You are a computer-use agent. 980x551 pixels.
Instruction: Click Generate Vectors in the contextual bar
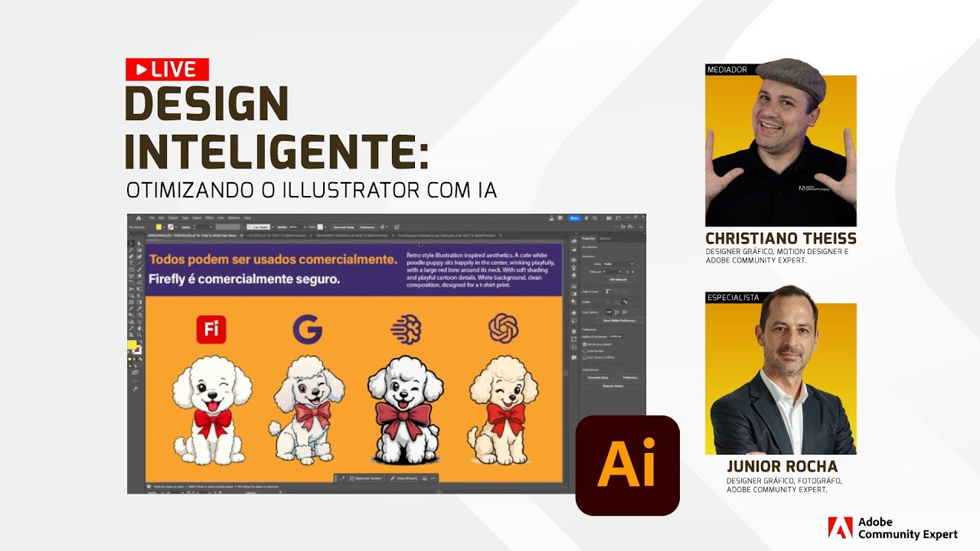(x=366, y=478)
